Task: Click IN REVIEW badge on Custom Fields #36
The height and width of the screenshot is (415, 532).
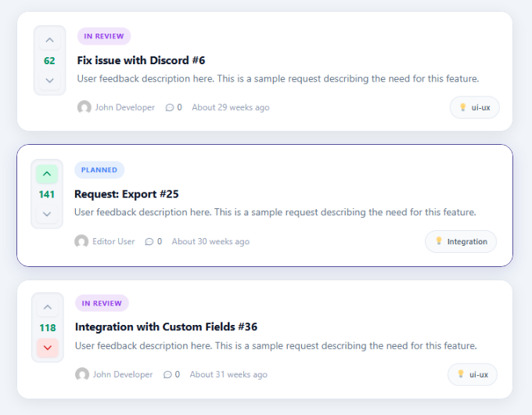Action: [x=102, y=303]
